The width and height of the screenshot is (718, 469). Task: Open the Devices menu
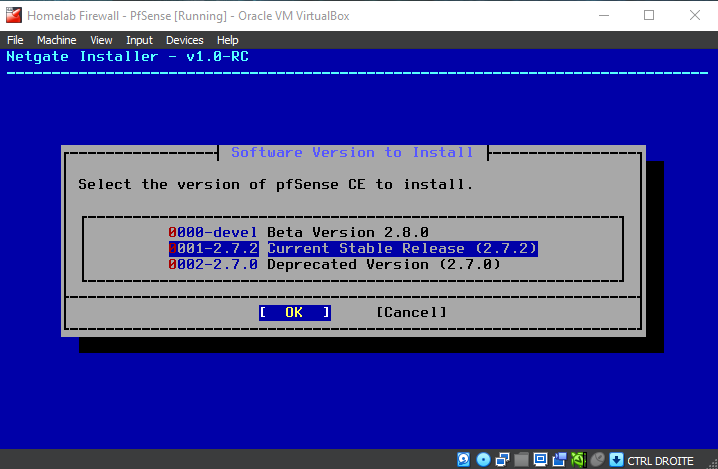click(185, 40)
